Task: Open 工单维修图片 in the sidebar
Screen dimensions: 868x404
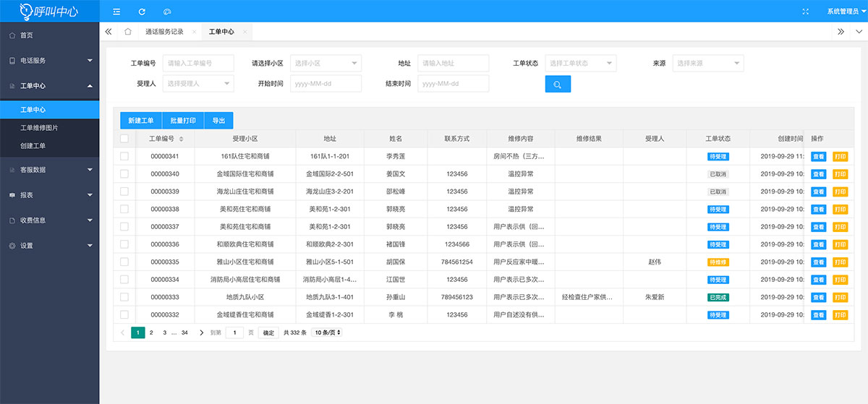Action: [x=49, y=128]
